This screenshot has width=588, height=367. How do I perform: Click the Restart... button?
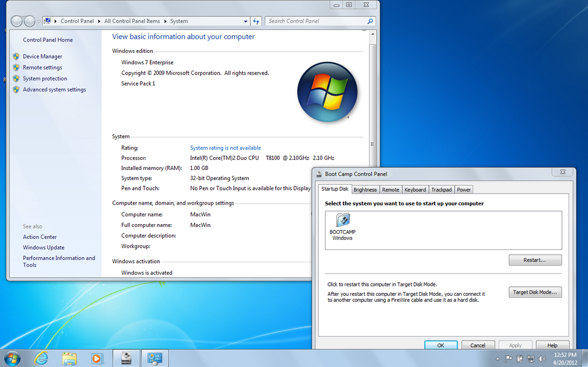tap(535, 260)
